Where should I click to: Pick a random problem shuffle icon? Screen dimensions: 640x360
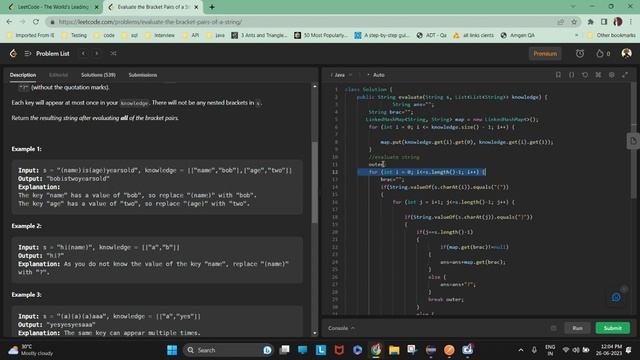point(113,53)
